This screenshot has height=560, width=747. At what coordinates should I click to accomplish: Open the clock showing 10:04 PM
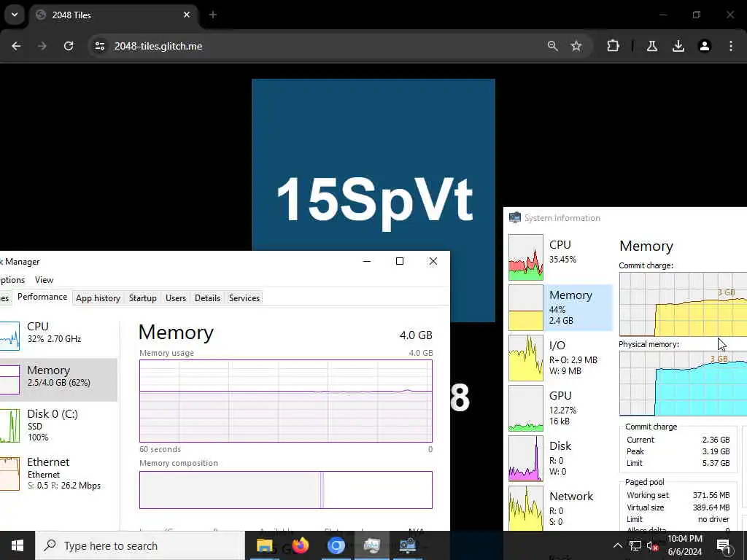685,545
